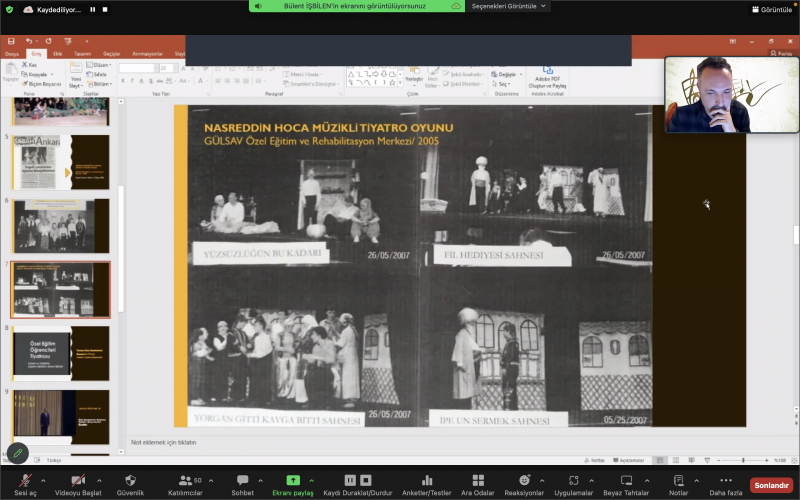
Task: Expand arrow next to Uygulamalar
Action: coord(591,481)
